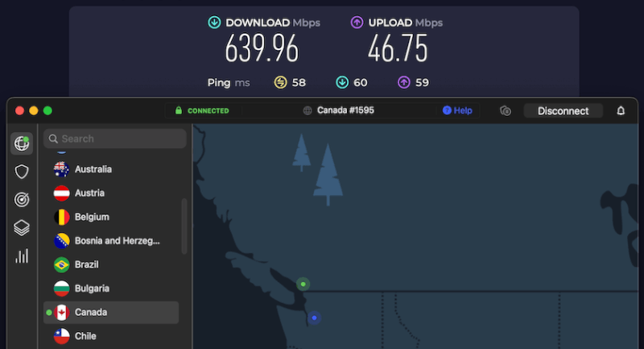Open the globe countries sidebar icon
This screenshot has height=349, width=644.
22,143
